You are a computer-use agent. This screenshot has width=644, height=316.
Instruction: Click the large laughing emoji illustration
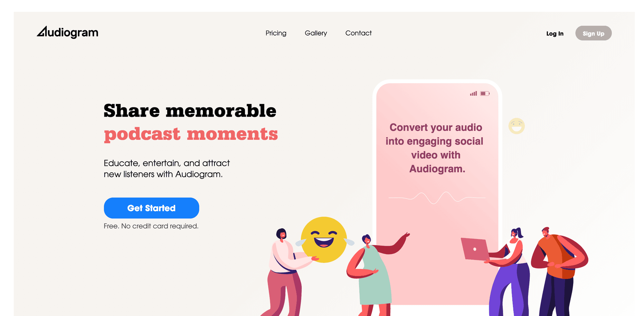click(x=324, y=240)
